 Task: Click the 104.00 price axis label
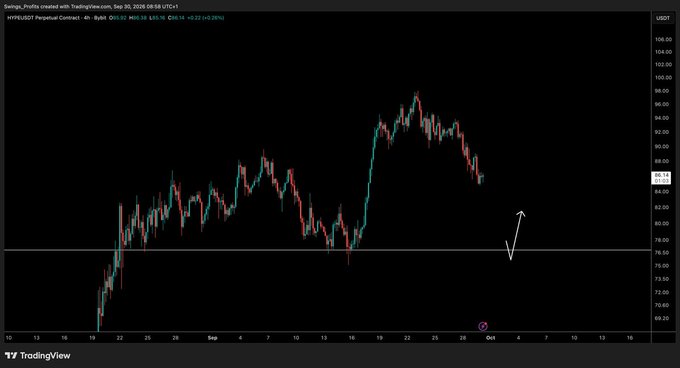pyautogui.click(x=663, y=52)
